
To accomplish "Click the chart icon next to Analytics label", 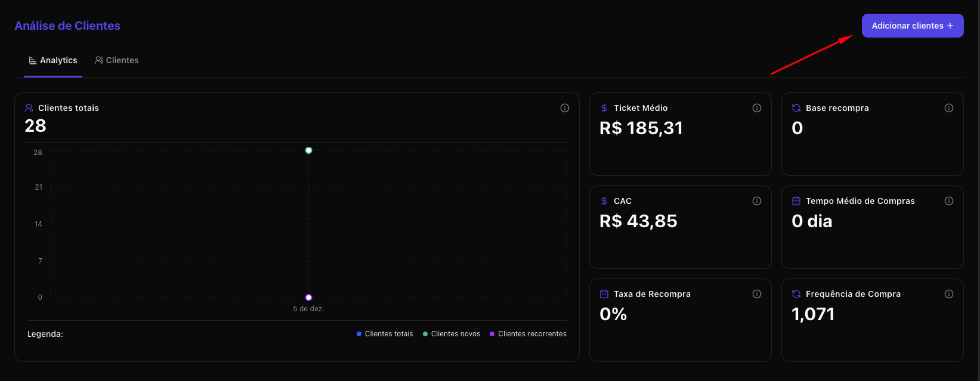I will [x=31, y=60].
